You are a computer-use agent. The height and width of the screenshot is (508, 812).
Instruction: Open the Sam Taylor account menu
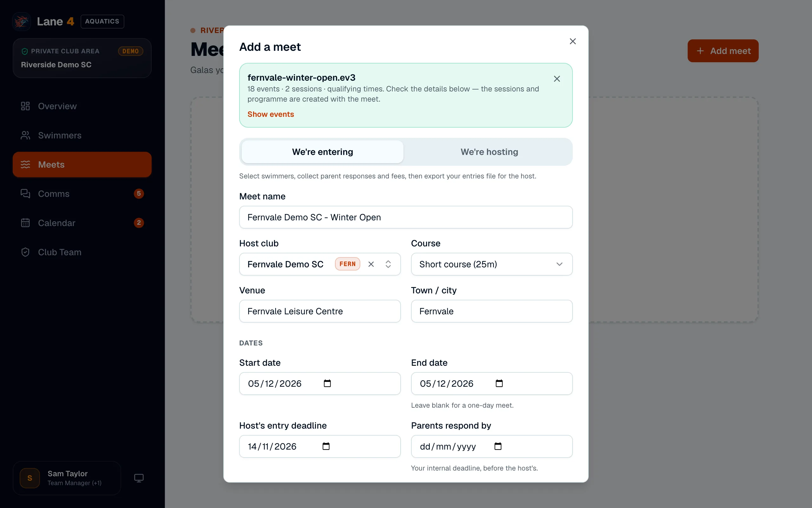67,478
